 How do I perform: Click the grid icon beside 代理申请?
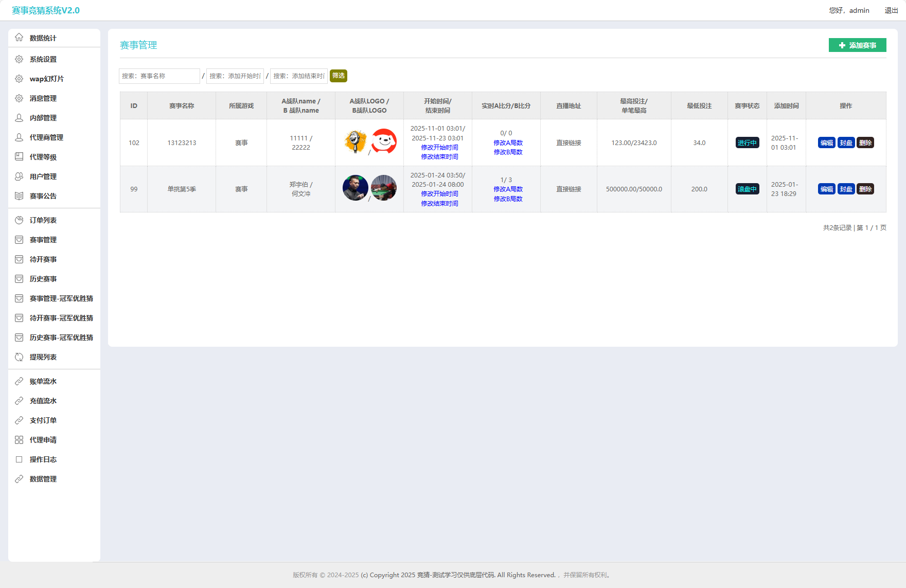coord(19,440)
